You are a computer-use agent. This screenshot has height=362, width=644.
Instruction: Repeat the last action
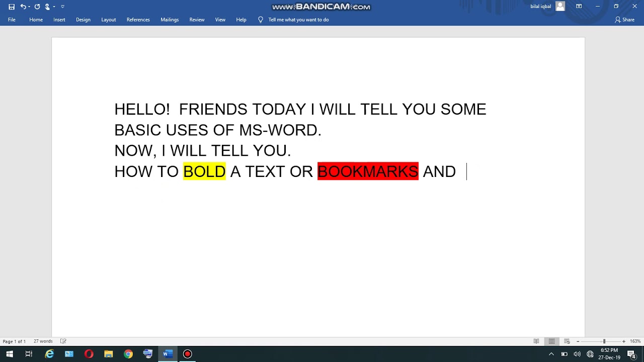pos(37,7)
